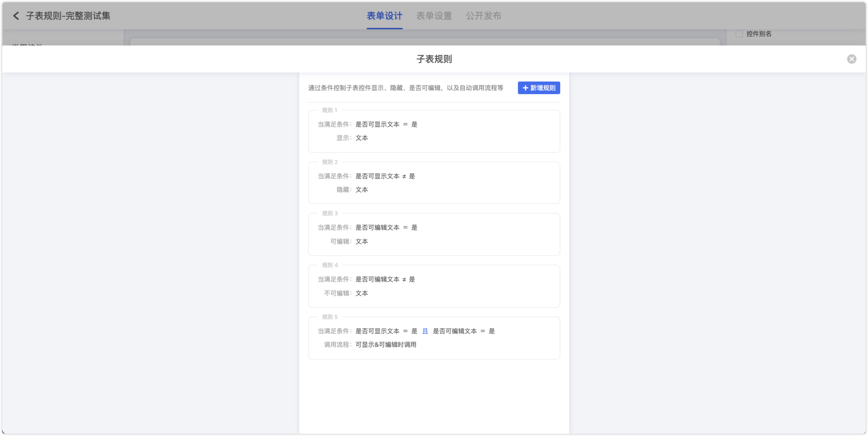Click the 规则 2 condition line
This screenshot has height=436, width=868.
pos(385,176)
